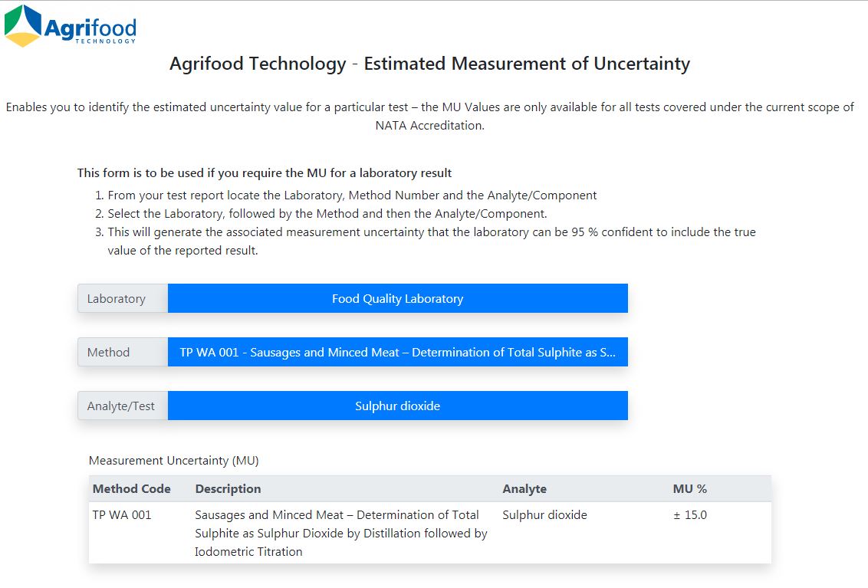
Task: Click the Measurement Uncertainty (MU) table caption
Action: [174, 461]
